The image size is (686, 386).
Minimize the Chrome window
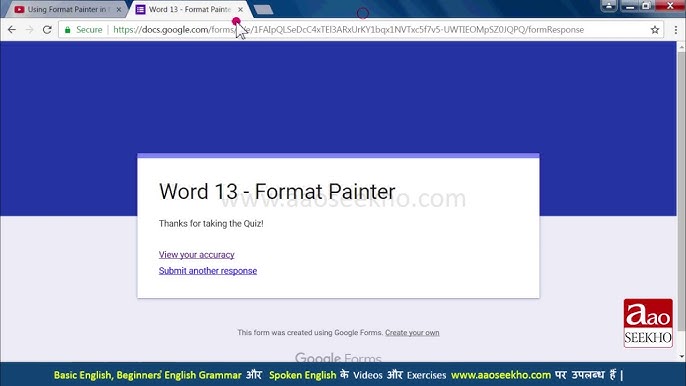[630, 6]
